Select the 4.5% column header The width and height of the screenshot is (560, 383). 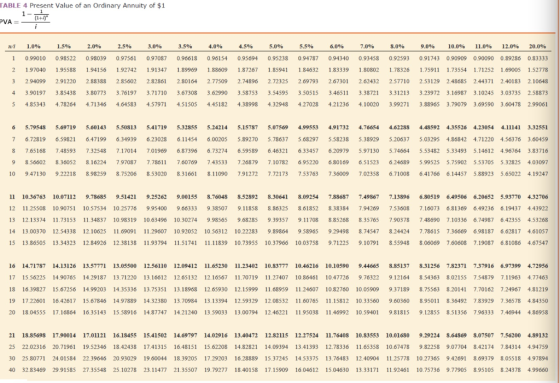(246, 46)
